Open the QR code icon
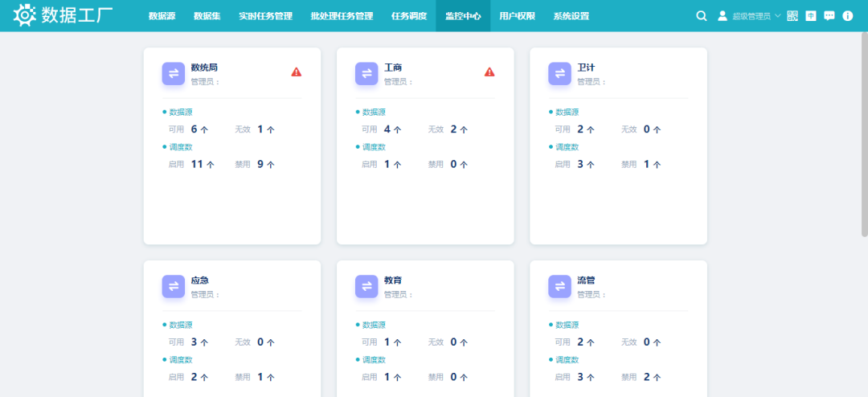This screenshot has width=868, height=397. pos(792,16)
